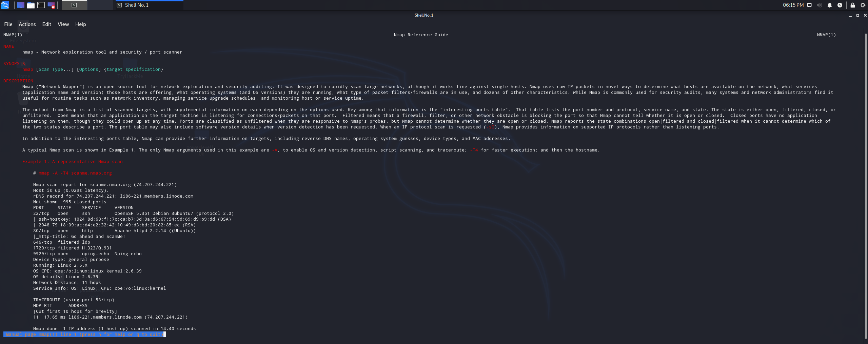Click the Shell No. 1 taskbar button
The image size is (868, 344).
(x=149, y=5)
